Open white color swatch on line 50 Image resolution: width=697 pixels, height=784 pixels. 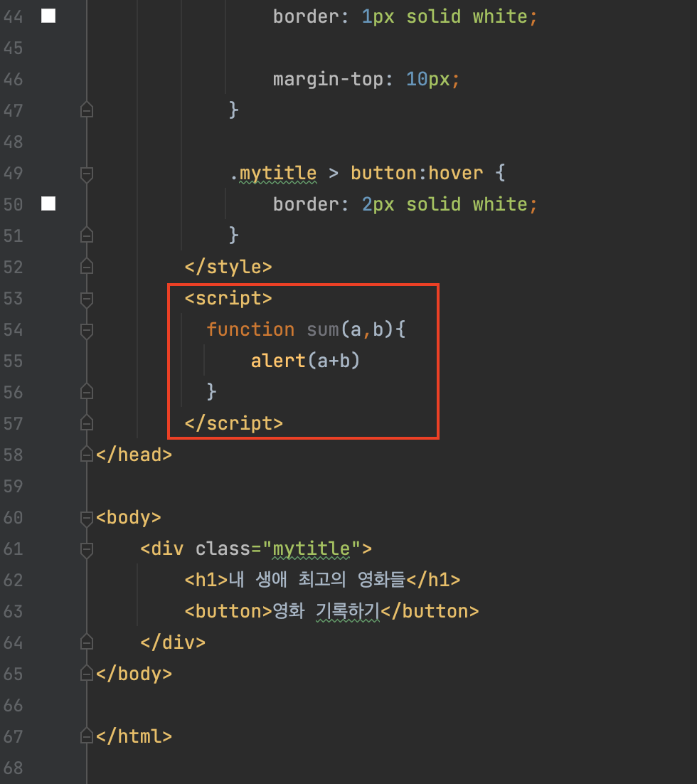coord(48,203)
